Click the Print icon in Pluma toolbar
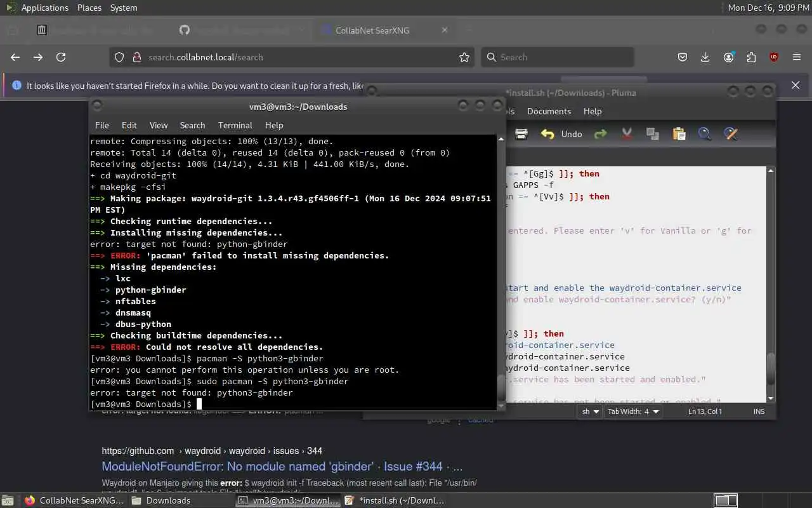The height and width of the screenshot is (508, 812). pyautogui.click(x=521, y=134)
